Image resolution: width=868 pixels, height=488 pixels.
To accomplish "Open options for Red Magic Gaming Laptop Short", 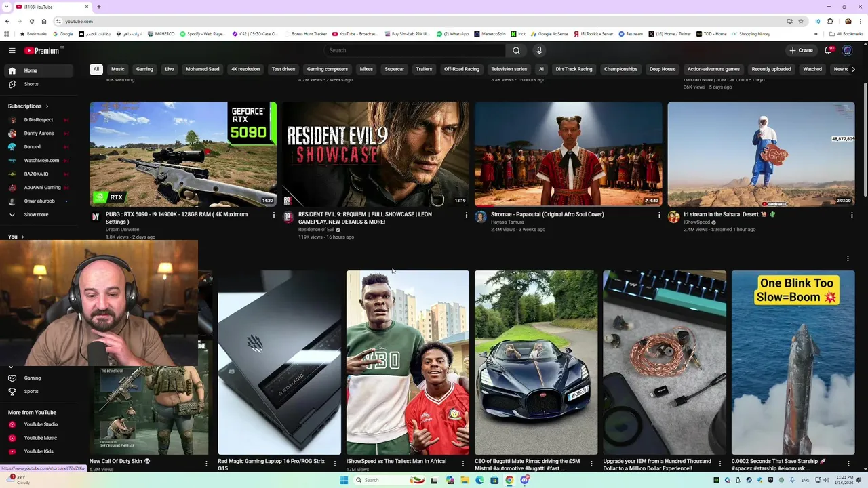I will click(334, 464).
